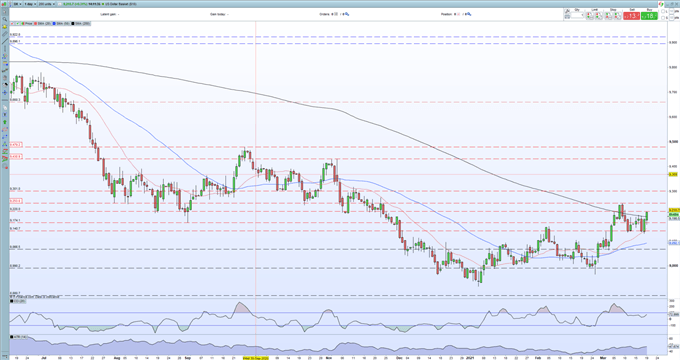Select the trend line drawing tool
The width and height of the screenshot is (680, 360).
tap(5, 41)
